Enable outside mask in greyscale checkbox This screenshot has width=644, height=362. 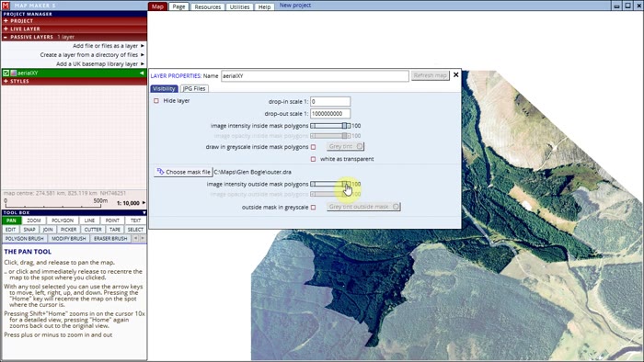313,208
